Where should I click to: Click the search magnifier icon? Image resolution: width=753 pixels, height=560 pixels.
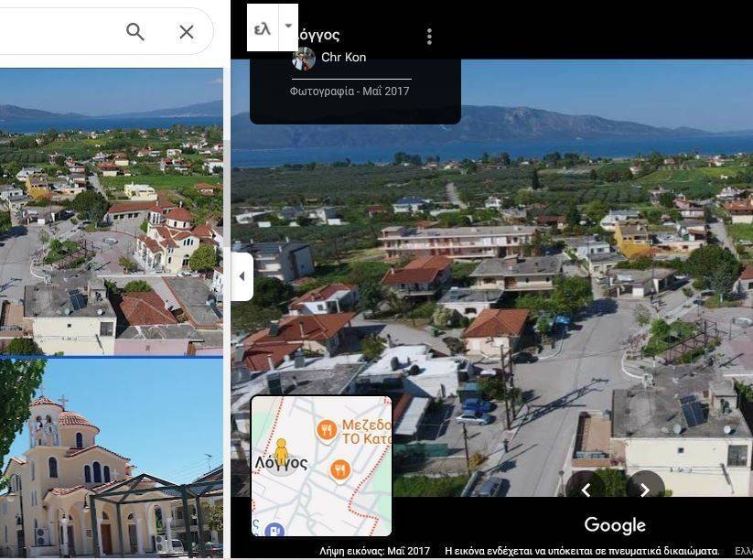pyautogui.click(x=135, y=32)
